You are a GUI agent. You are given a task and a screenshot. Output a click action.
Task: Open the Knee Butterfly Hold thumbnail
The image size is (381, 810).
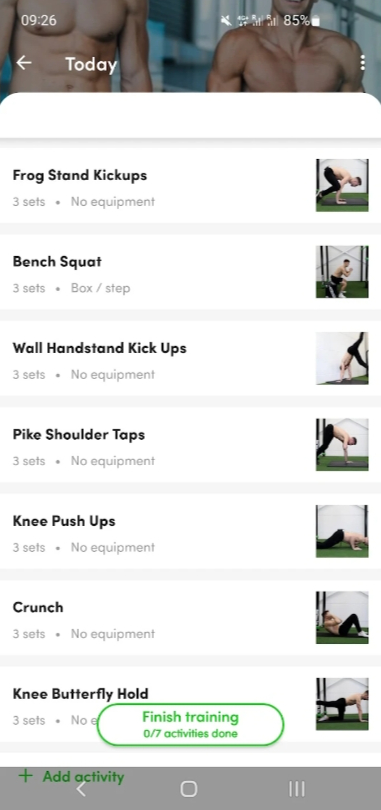point(342,704)
